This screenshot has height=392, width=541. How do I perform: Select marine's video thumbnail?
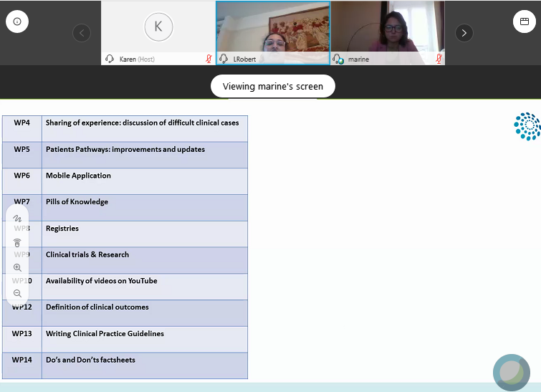point(388,33)
